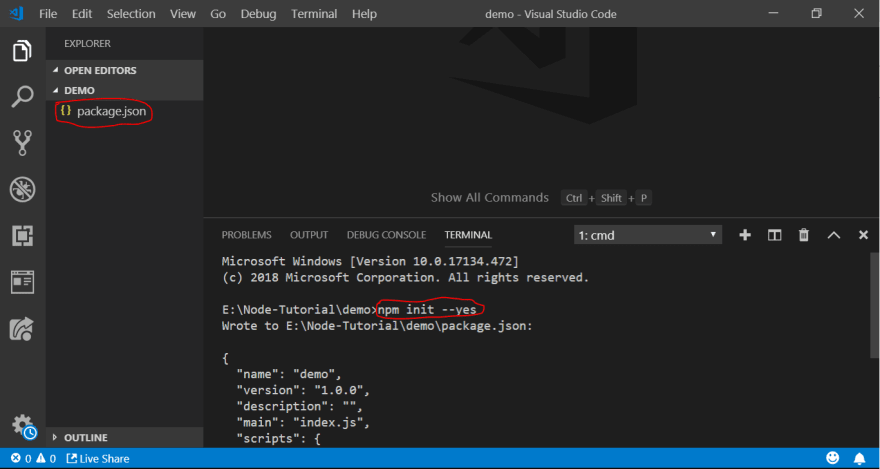Open the Terminal menu

point(314,13)
